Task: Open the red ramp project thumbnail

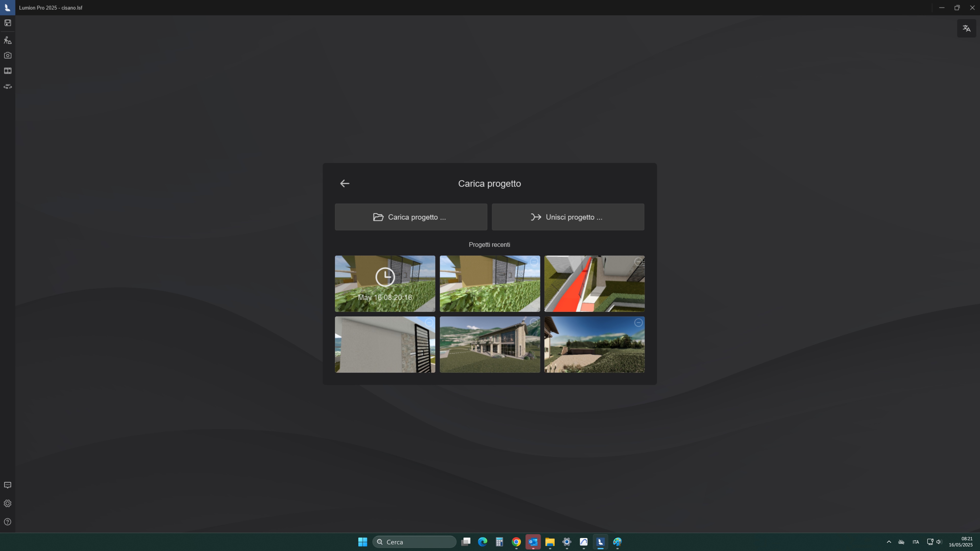Action: tap(594, 284)
